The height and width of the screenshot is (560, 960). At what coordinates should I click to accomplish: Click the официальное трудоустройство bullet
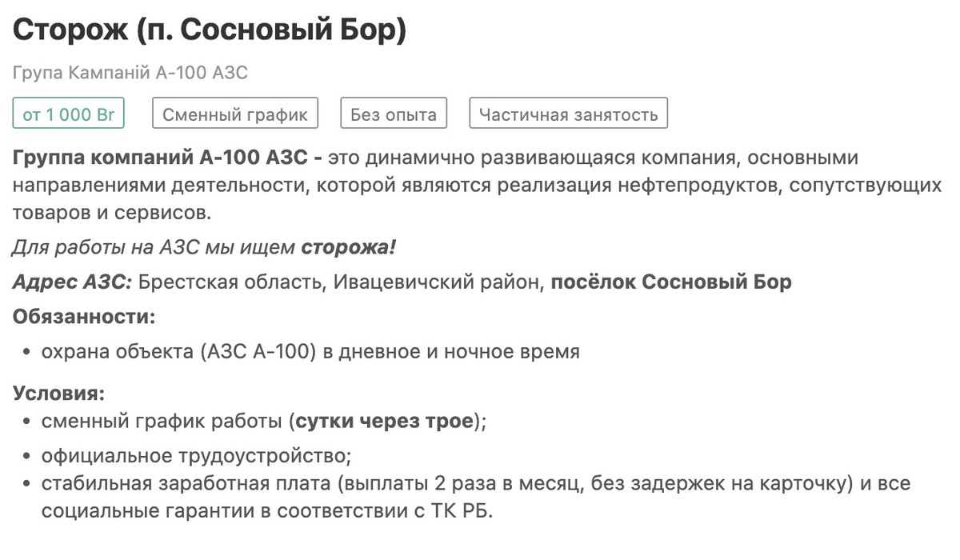[197, 456]
